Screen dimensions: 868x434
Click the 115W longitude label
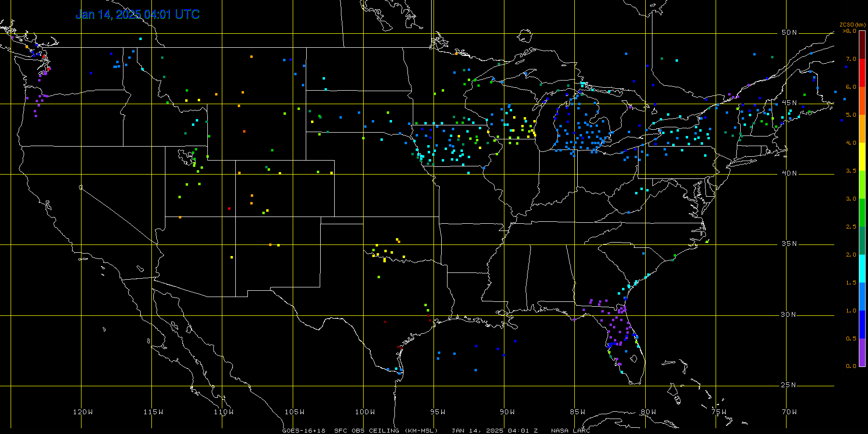tap(153, 412)
